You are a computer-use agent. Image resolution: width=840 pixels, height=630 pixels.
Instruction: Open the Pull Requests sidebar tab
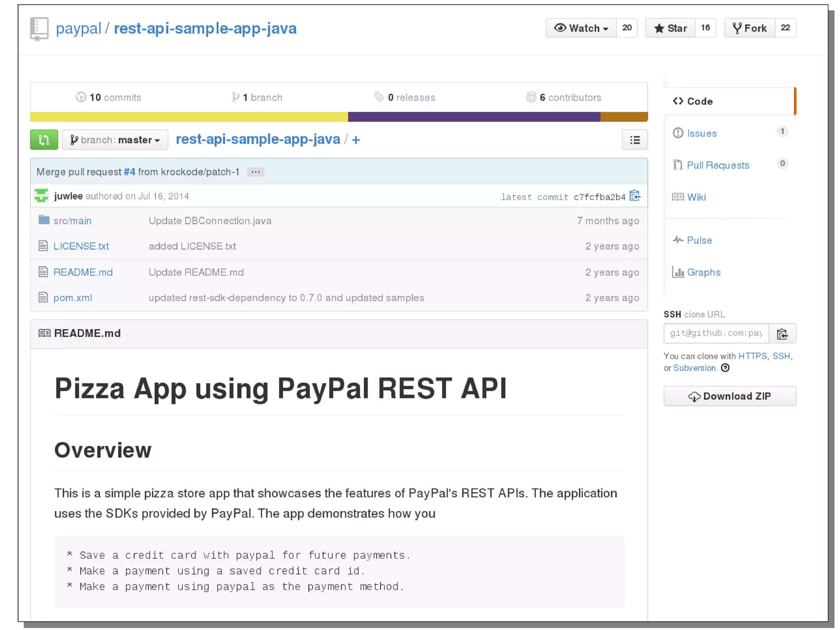coord(718,165)
